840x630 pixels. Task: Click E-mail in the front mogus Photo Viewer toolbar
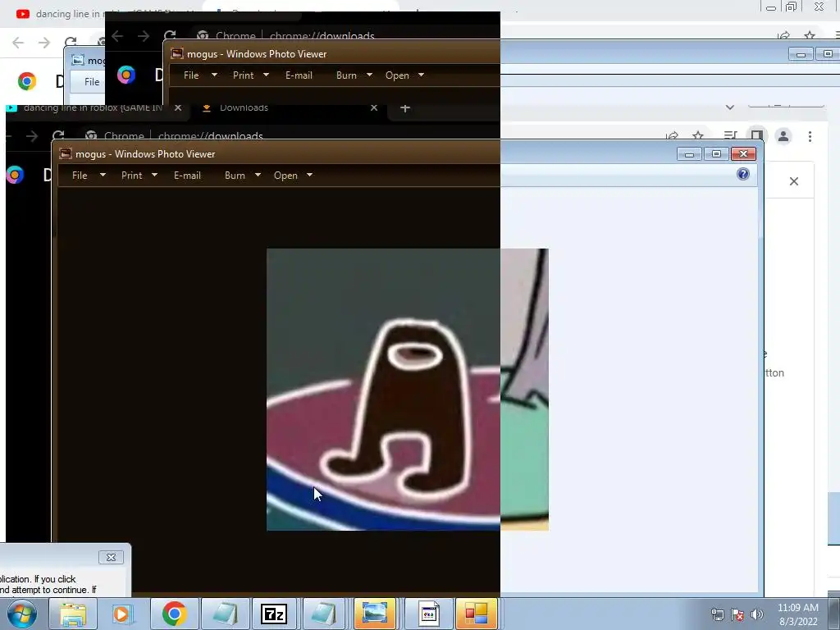pyautogui.click(x=187, y=176)
